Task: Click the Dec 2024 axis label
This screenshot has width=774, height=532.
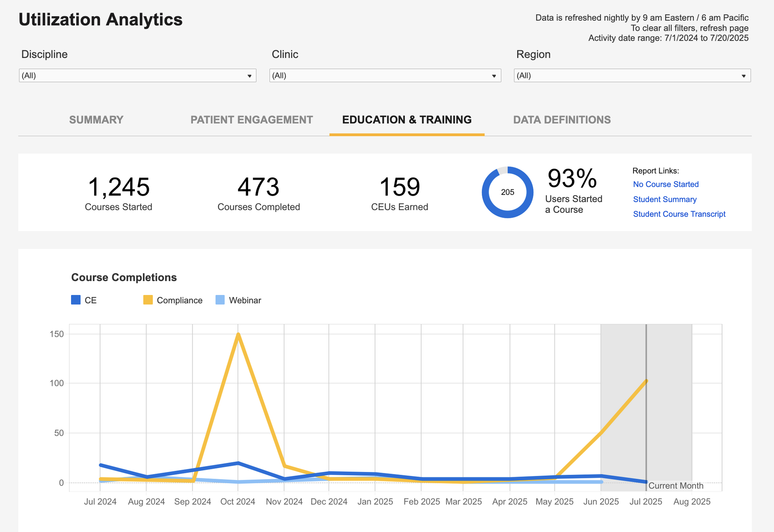Action: click(x=329, y=501)
